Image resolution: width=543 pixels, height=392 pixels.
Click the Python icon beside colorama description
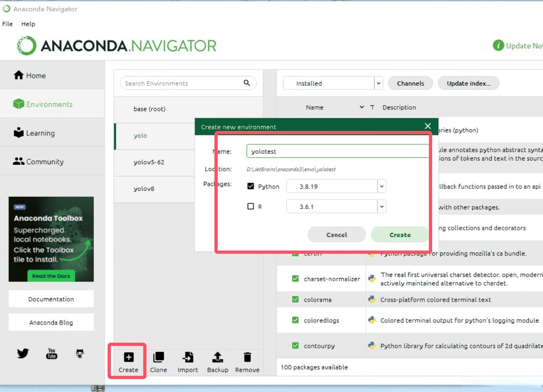(372, 299)
